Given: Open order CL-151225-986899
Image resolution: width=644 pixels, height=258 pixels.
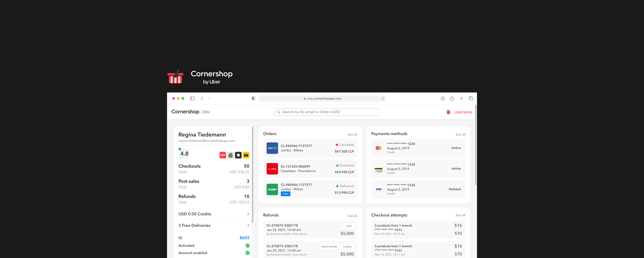Looking at the screenshot, I should point(310,169).
